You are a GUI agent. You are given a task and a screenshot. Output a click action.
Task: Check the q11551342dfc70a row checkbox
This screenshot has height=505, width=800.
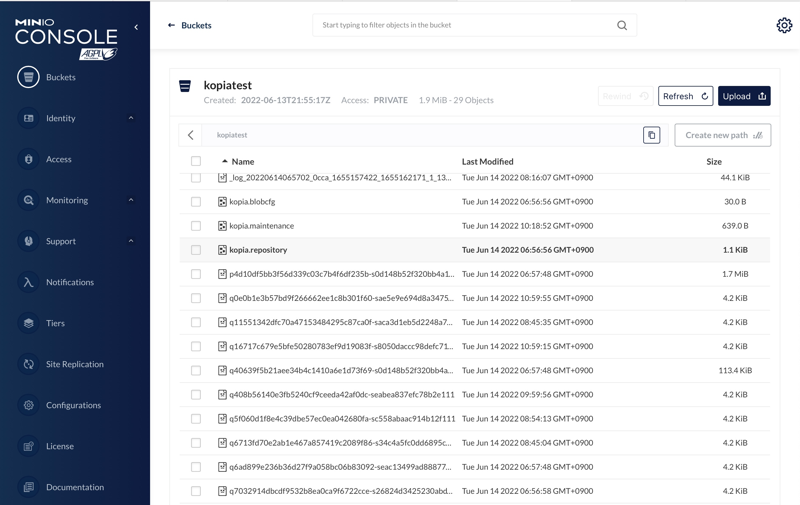tap(196, 322)
